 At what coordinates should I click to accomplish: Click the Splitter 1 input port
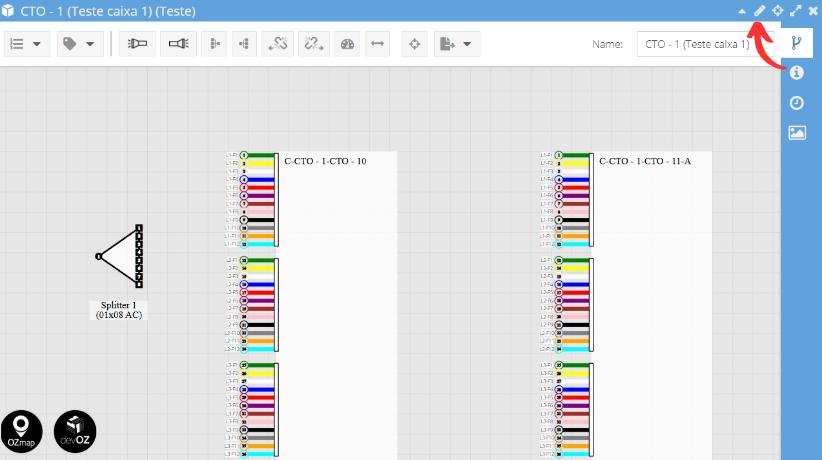[x=98, y=256]
